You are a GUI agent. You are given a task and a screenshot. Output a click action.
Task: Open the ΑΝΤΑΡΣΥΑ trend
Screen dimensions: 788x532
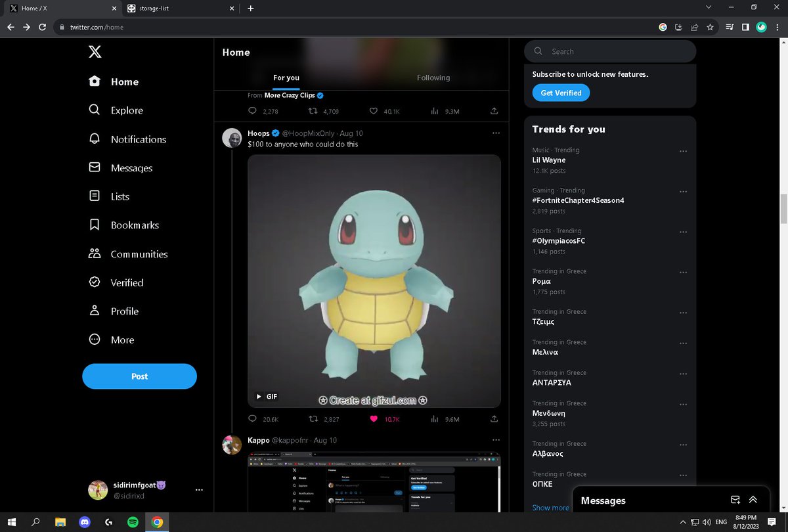(x=552, y=382)
